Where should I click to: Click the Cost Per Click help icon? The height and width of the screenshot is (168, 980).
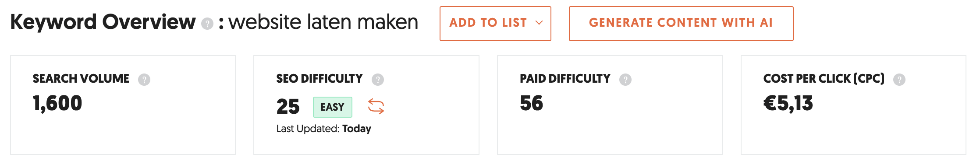[899, 80]
